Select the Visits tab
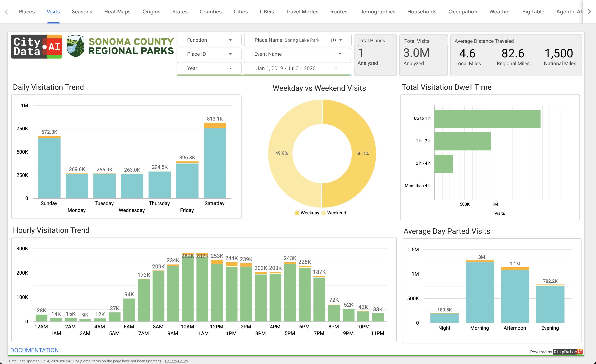This screenshot has width=596, height=364. point(53,12)
